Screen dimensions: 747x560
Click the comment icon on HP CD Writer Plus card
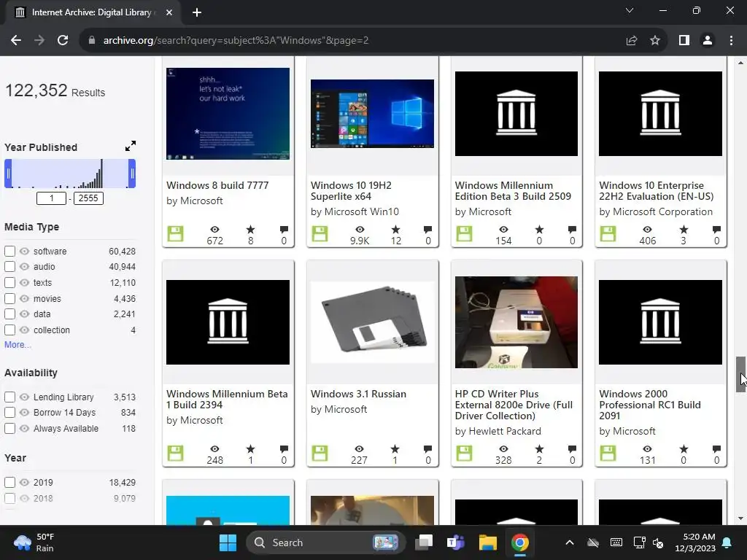coord(572,449)
